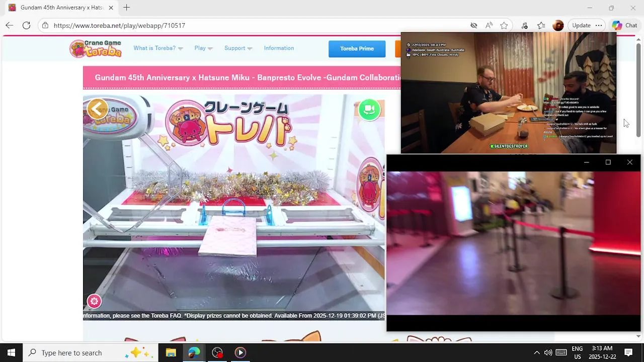This screenshot has width=644, height=362.
Task: Switch the ENG US input language
Action: coord(577,352)
